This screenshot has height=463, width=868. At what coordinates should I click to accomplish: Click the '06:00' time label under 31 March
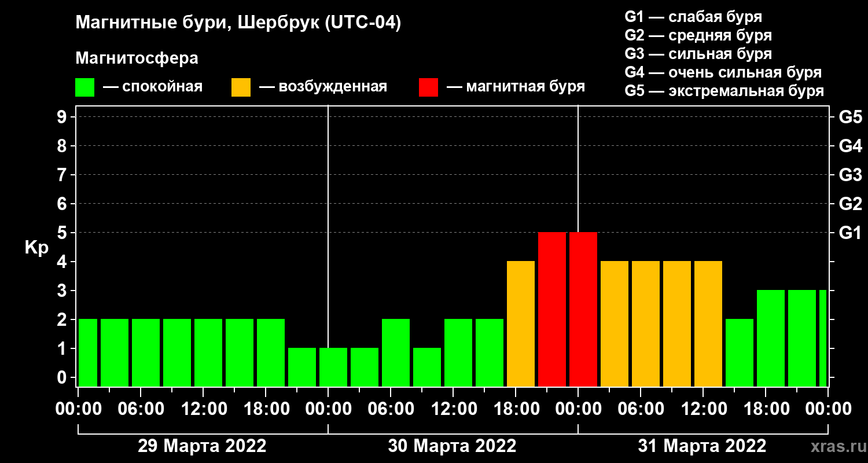coord(641,409)
